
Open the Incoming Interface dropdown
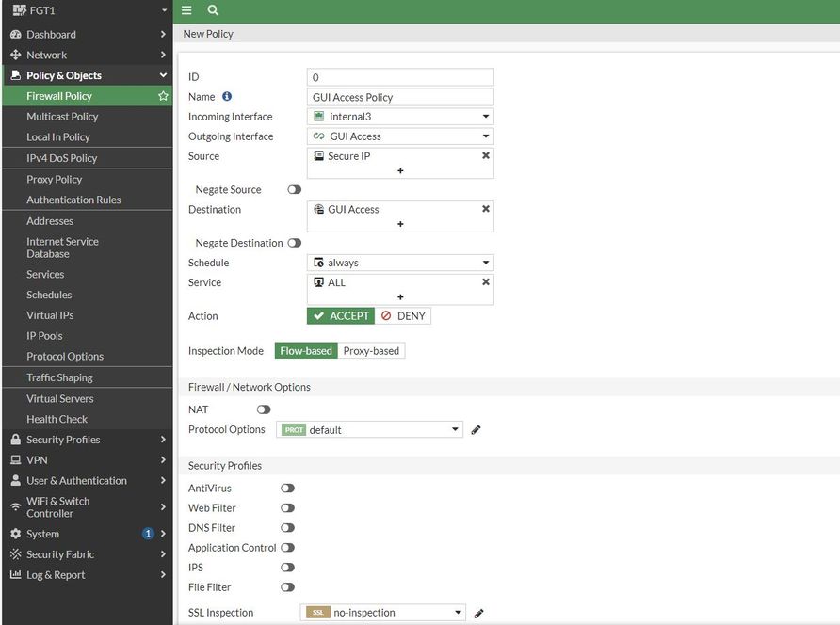(x=400, y=116)
